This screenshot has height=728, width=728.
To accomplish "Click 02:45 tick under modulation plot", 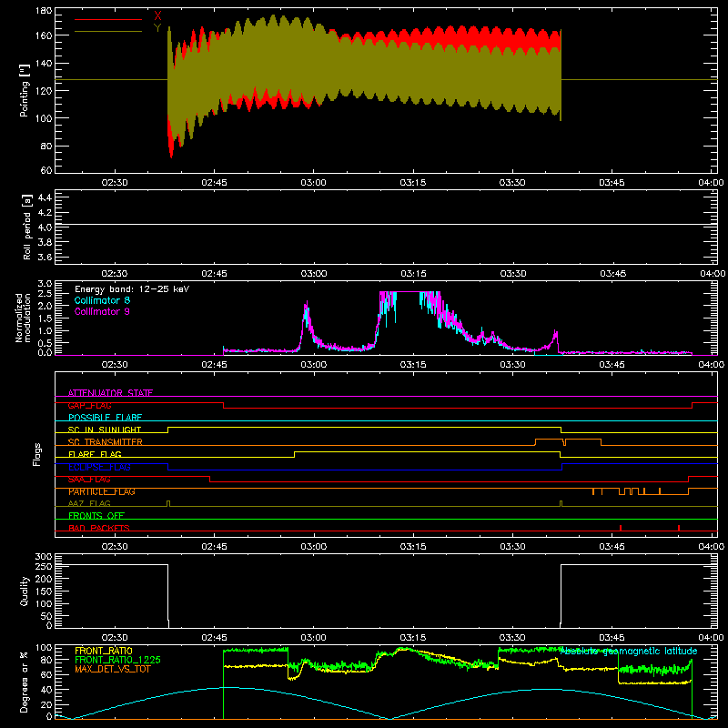I will point(214,365).
